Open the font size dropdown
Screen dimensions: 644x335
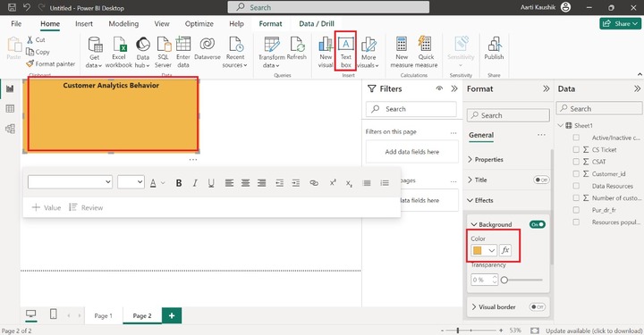coord(131,182)
